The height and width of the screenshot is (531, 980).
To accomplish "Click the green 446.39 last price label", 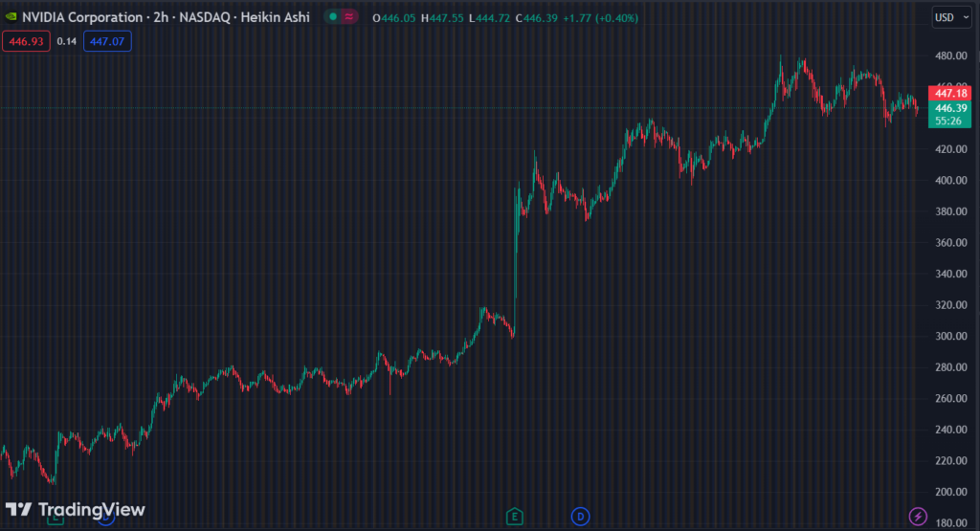I will coord(950,108).
